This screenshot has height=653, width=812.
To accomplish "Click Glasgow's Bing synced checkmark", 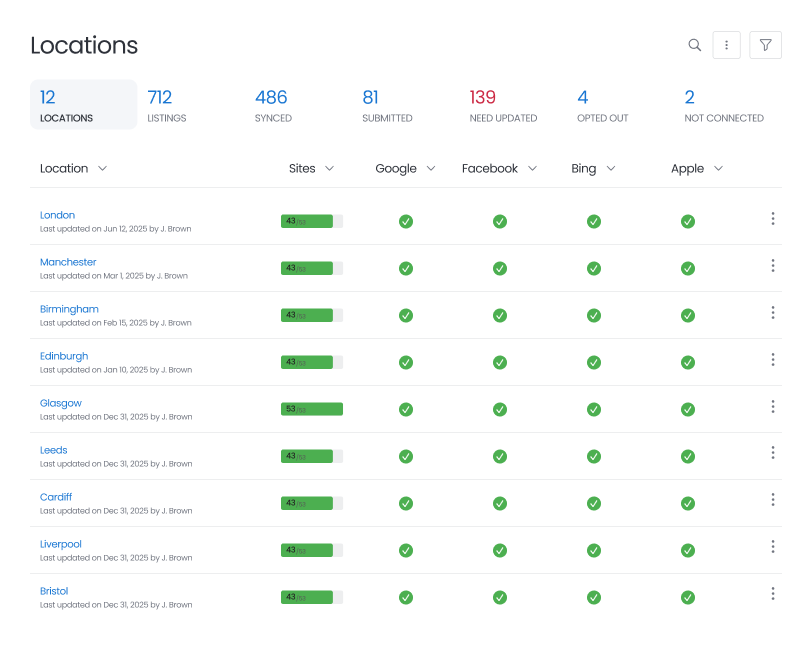I will tap(594, 410).
